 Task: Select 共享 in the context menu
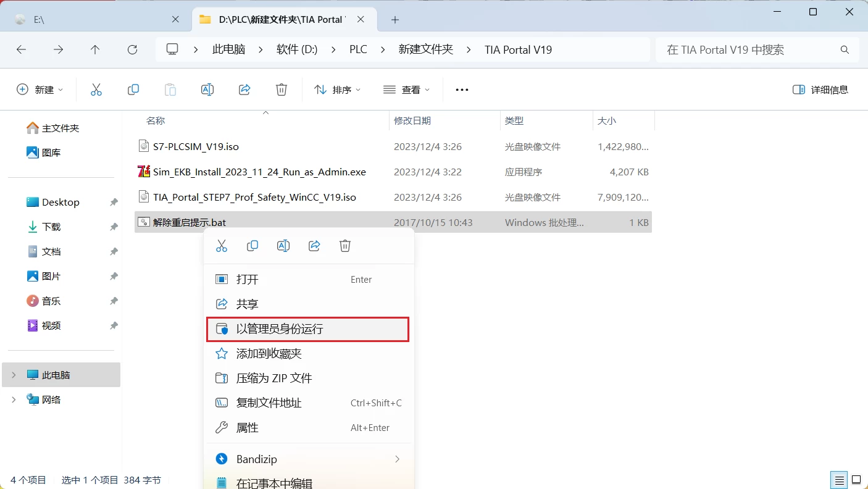tap(309, 304)
